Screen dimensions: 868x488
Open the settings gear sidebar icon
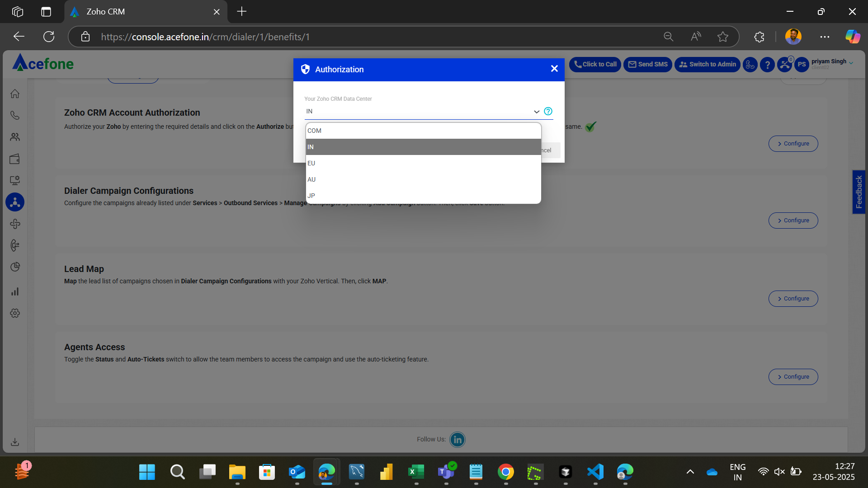(x=15, y=313)
